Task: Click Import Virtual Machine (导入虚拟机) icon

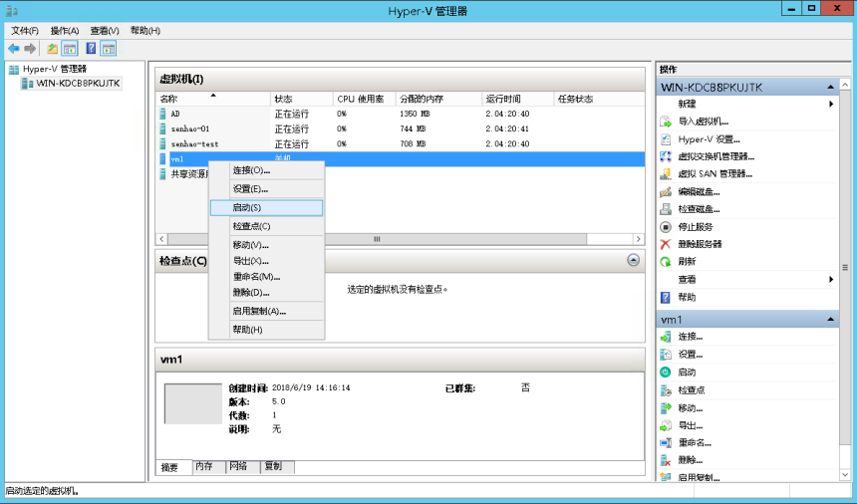Action: tap(666, 122)
